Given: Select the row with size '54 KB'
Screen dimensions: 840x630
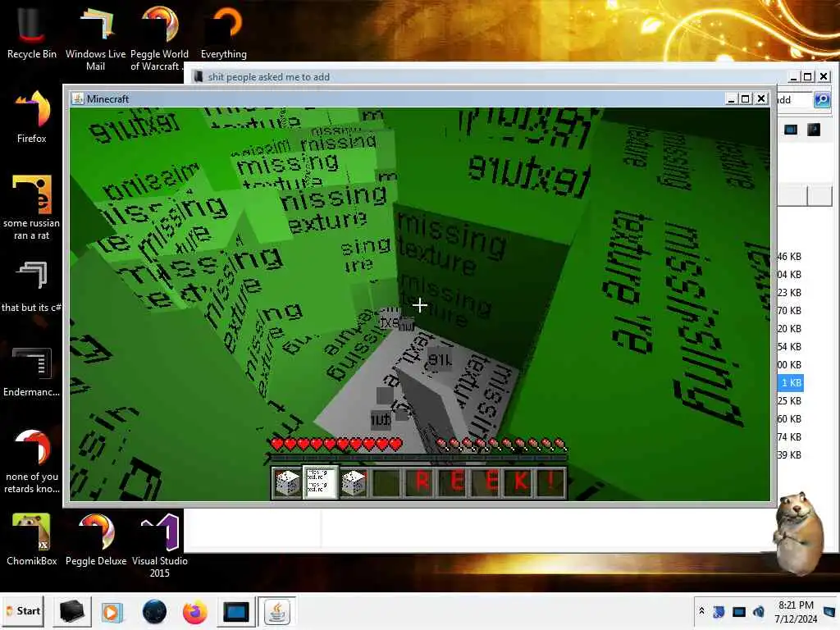Looking at the screenshot, I should pos(790,347).
